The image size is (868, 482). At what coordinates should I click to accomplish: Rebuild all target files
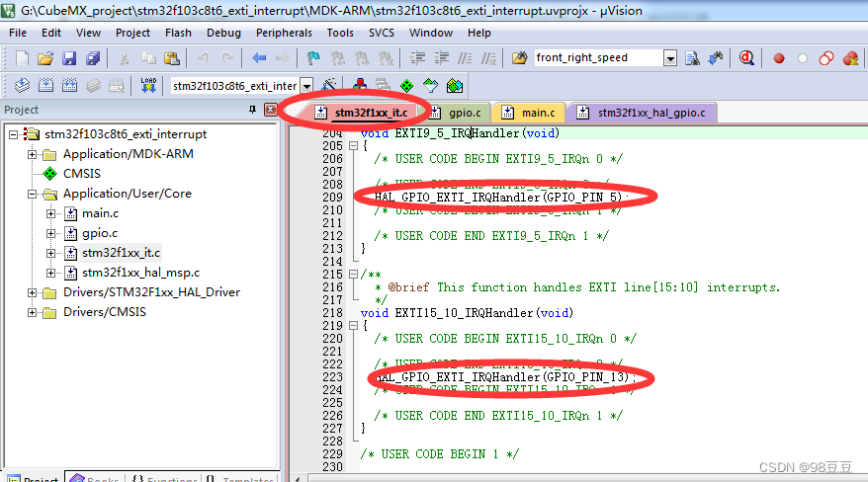pos(70,86)
